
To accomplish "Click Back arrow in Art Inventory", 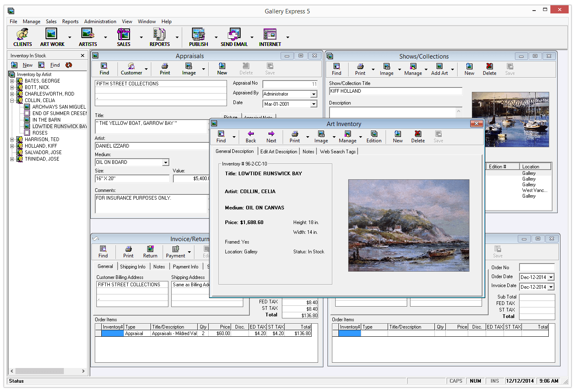I will coord(251,137).
